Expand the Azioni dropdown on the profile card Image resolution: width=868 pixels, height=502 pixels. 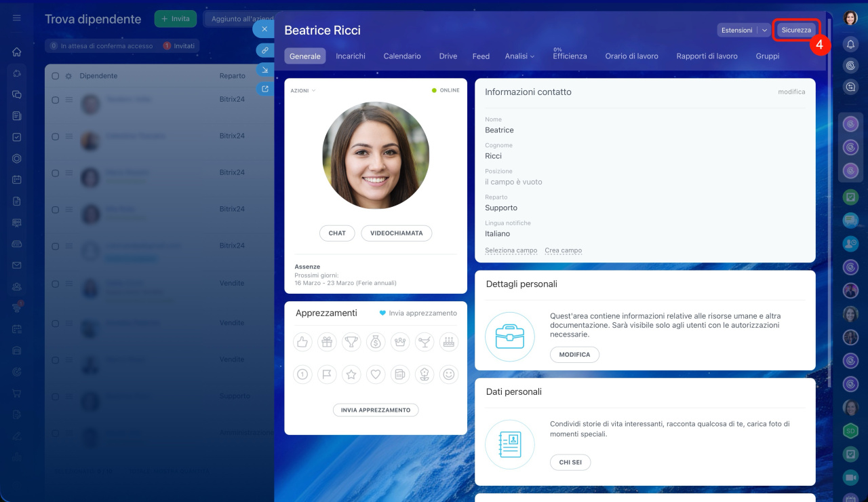pos(303,90)
